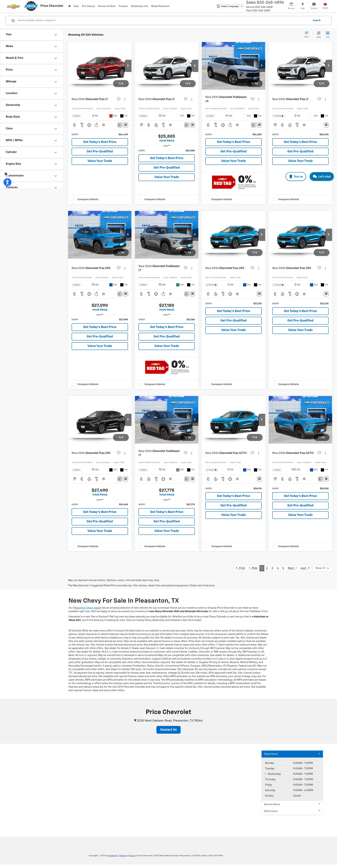Open the Sort icon
This screenshot has width=337, height=868.
point(306,33)
